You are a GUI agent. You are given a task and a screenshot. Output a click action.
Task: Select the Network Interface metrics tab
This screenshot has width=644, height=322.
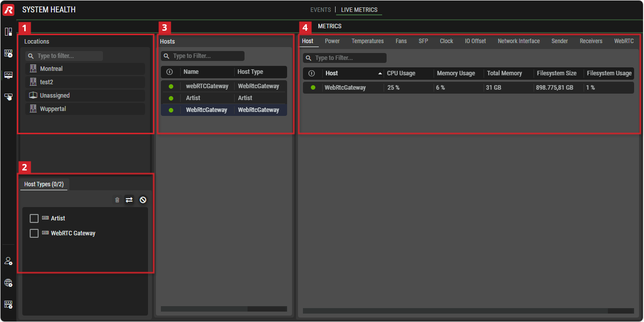[519, 41]
